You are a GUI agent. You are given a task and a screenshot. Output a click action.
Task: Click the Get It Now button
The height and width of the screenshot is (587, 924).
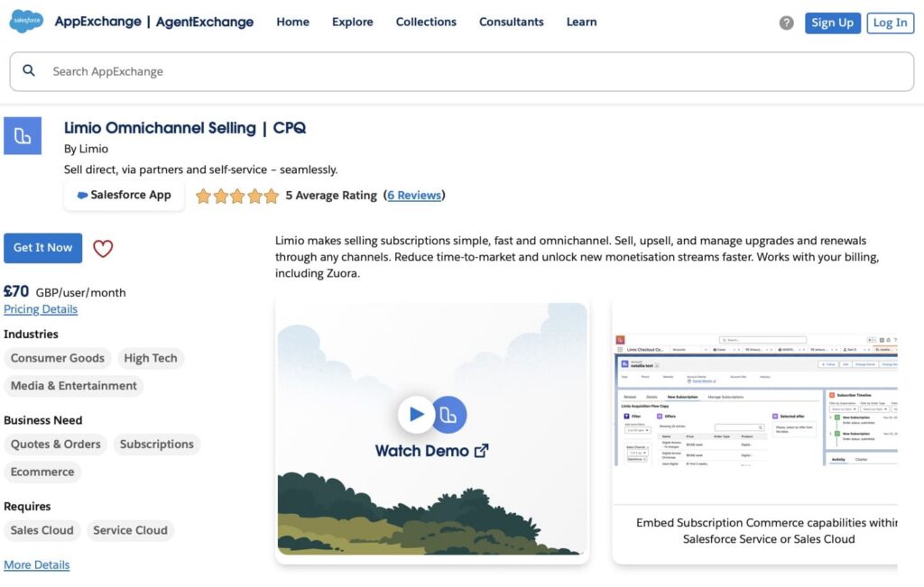coord(43,248)
